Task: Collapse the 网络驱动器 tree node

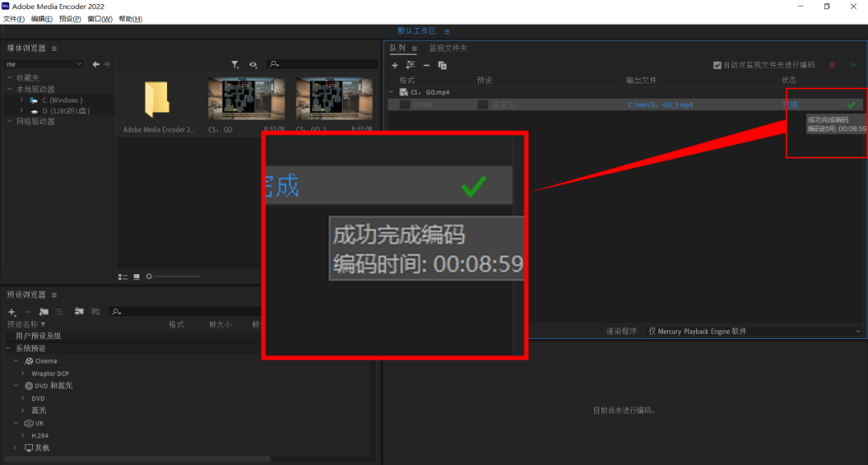Action: tap(10, 121)
